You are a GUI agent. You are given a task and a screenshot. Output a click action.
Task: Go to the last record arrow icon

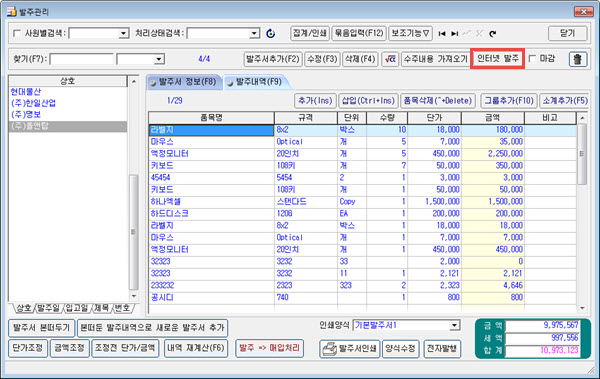pyautogui.click(x=455, y=34)
